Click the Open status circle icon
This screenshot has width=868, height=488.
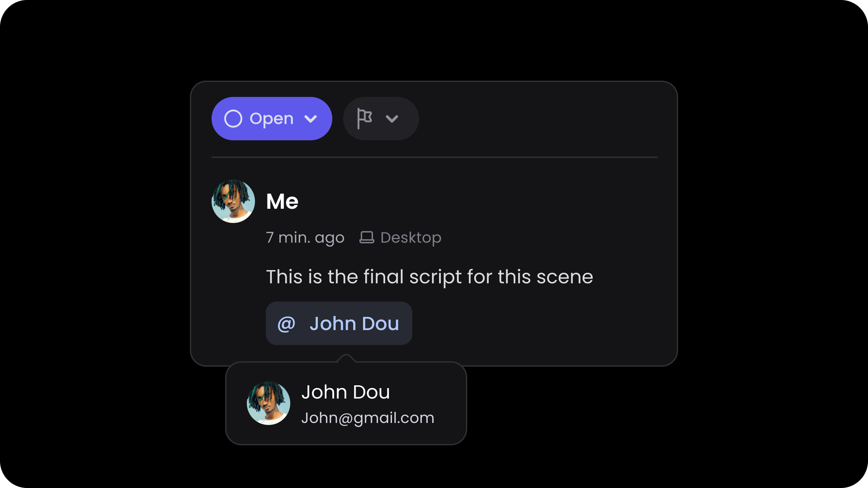pyautogui.click(x=233, y=119)
